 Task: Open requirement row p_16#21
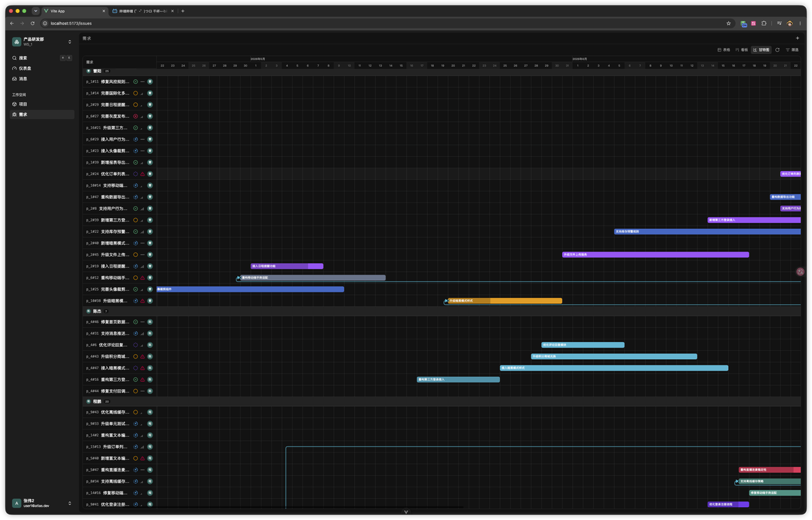(120, 128)
